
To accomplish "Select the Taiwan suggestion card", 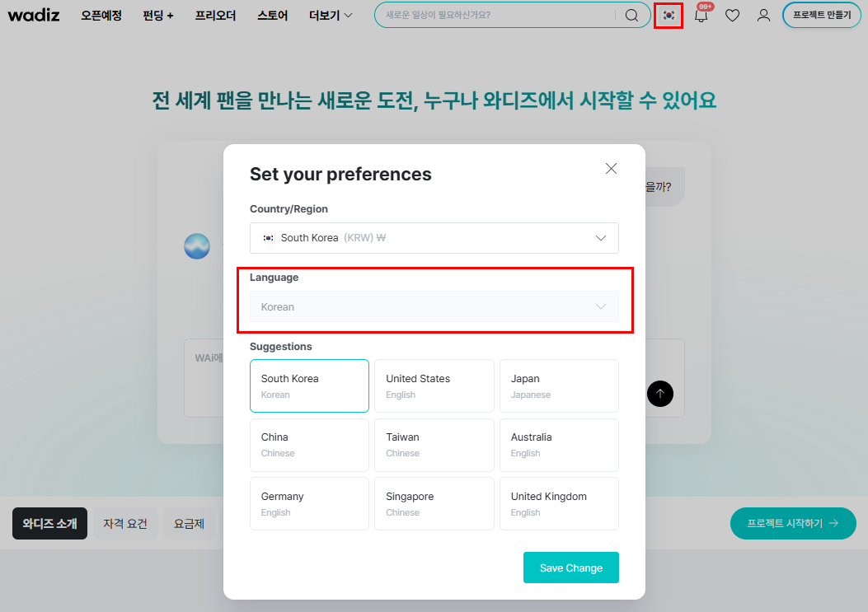I will tap(434, 445).
